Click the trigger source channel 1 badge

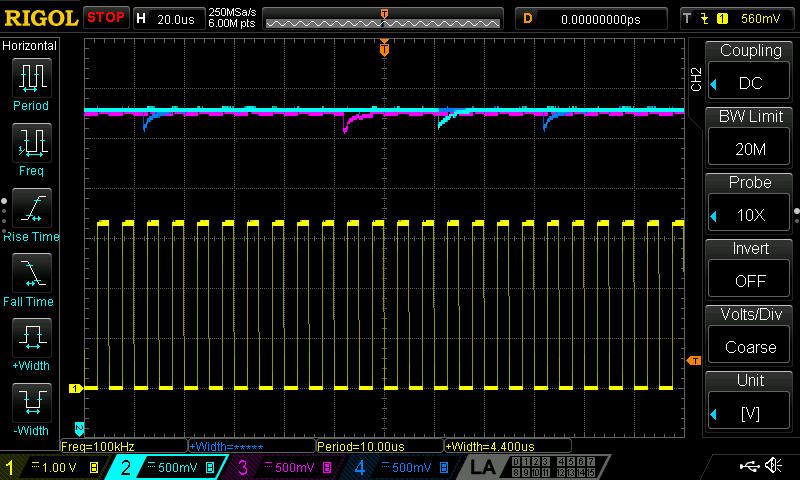click(722, 19)
